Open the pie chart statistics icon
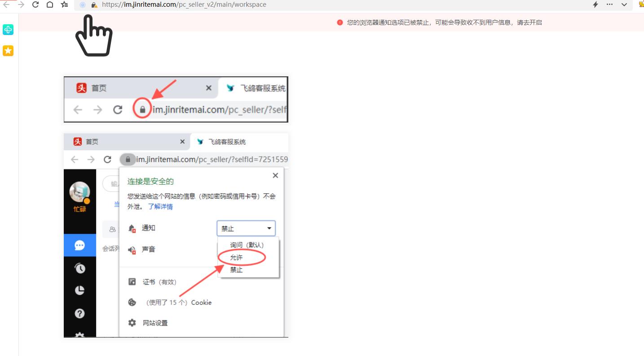 click(x=79, y=290)
